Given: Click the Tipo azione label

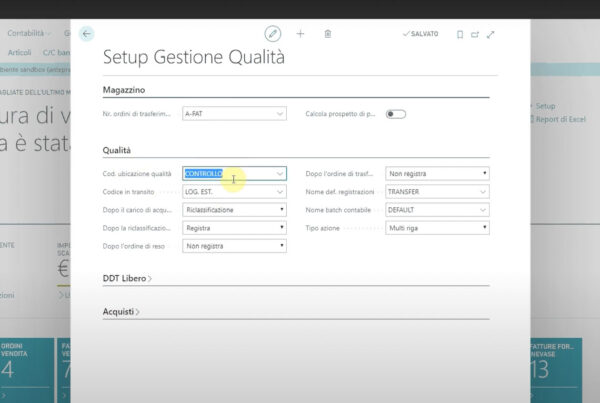Looking at the screenshot, I should coord(323,228).
